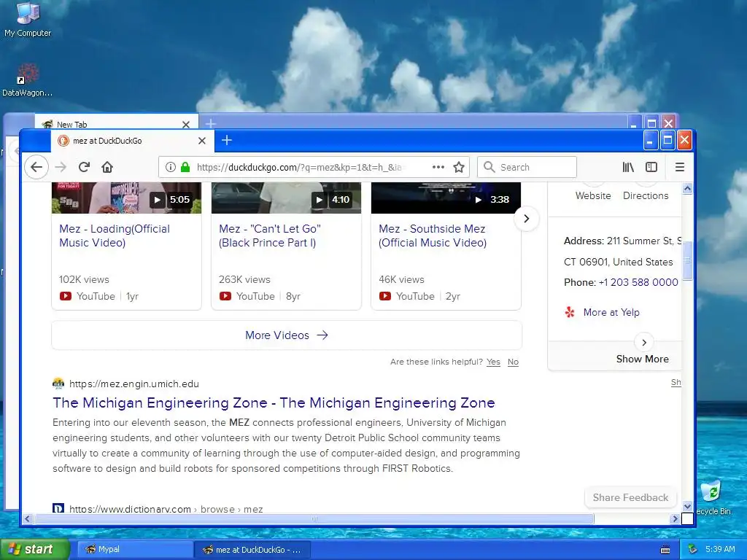Open the browser home page

point(107,167)
